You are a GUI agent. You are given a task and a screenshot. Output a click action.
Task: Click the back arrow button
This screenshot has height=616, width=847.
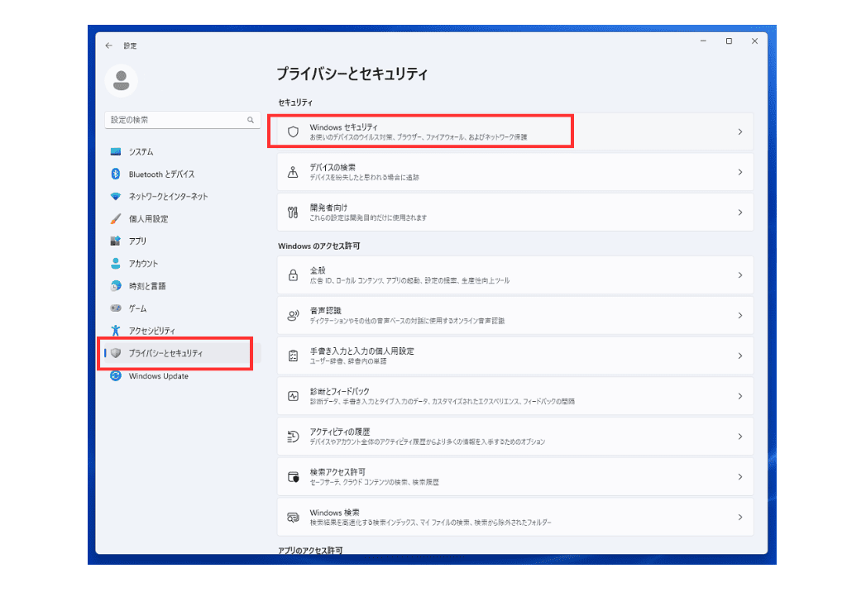108,46
